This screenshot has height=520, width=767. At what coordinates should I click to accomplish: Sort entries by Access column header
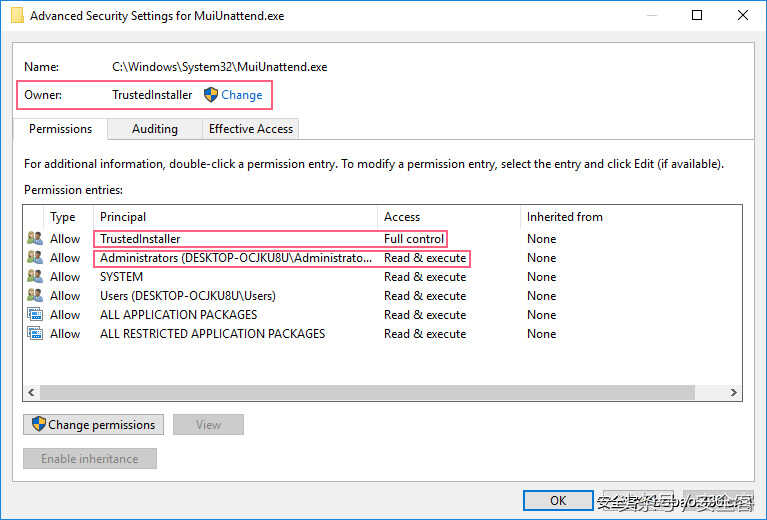coord(402,217)
